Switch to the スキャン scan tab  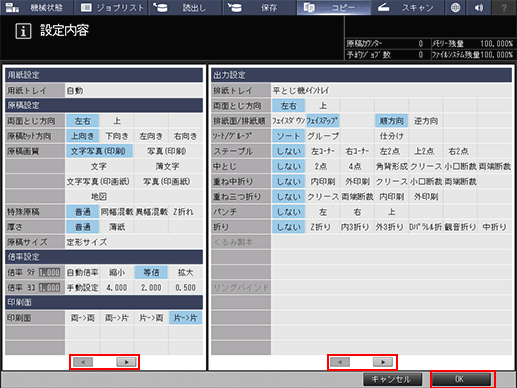point(408,7)
